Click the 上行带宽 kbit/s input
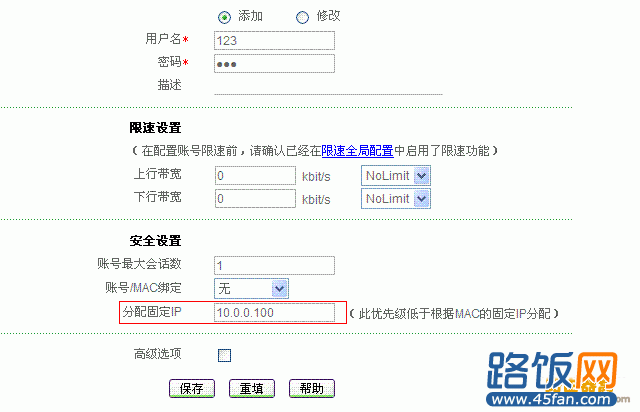The width and height of the screenshot is (640, 412). [255, 176]
